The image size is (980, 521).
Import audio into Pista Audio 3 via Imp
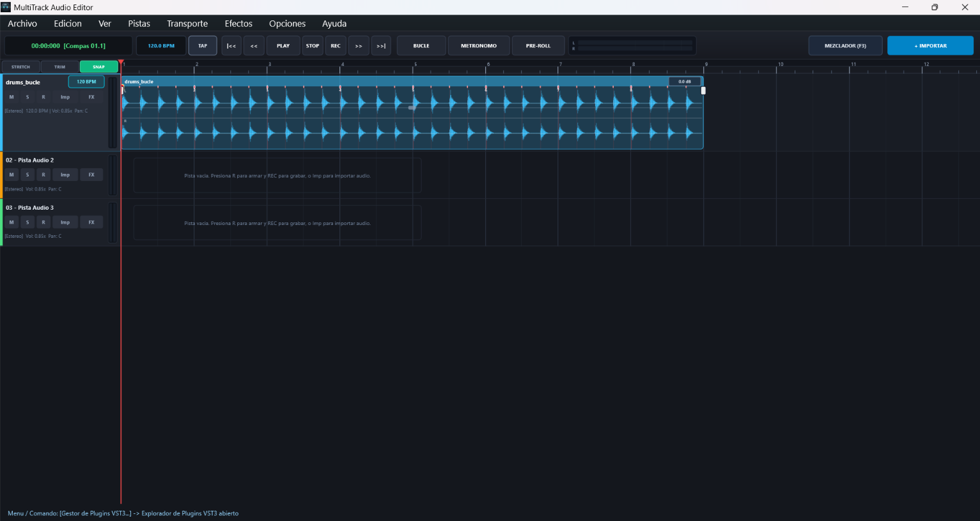coord(65,222)
